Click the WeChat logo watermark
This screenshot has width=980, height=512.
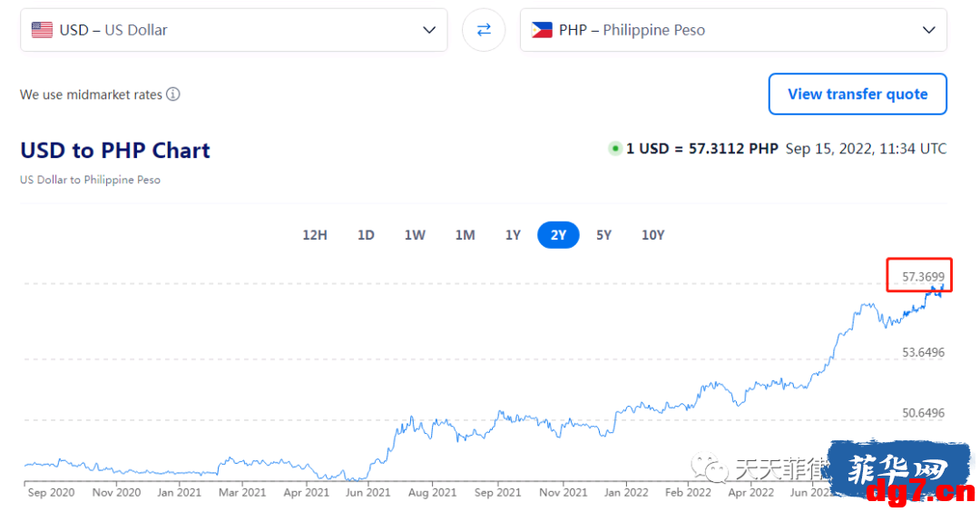tap(709, 468)
